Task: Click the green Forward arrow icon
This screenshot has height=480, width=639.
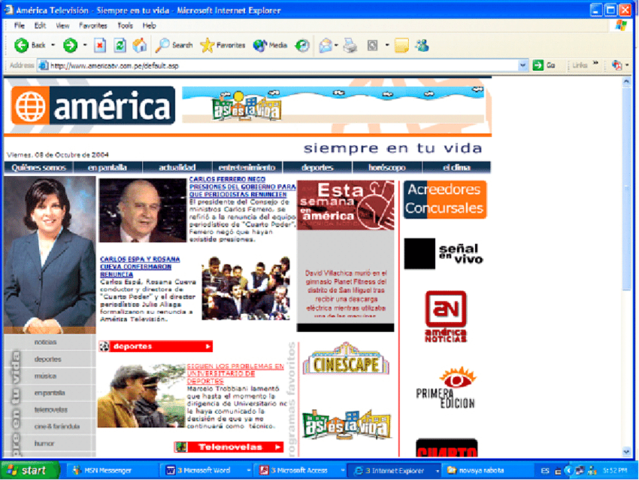Action: point(70,45)
